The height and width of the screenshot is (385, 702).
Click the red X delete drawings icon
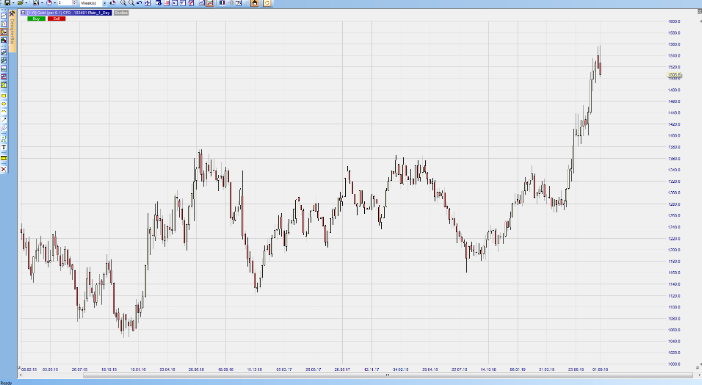click(4, 169)
